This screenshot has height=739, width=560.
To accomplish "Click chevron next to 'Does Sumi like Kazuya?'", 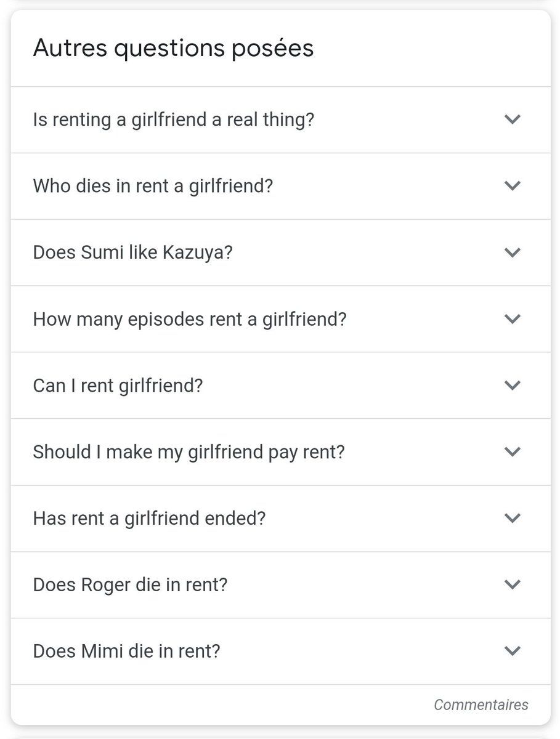I will tap(513, 252).
